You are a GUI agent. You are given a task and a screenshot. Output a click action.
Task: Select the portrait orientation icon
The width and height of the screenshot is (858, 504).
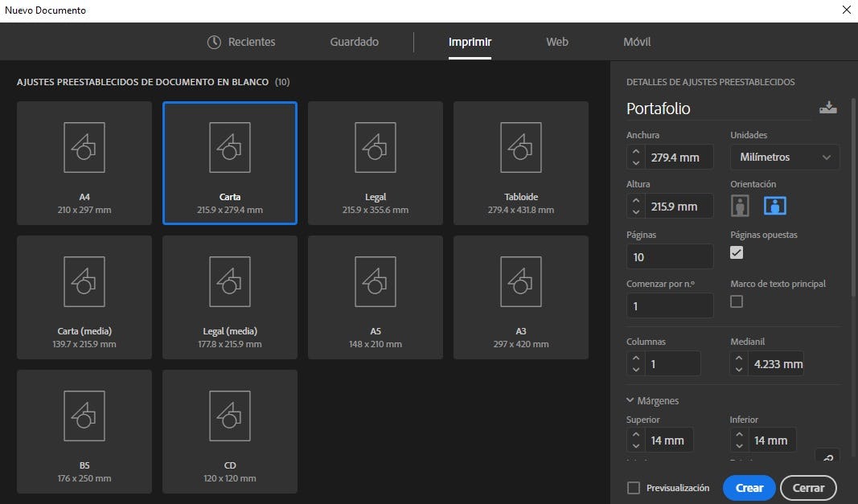pyautogui.click(x=740, y=207)
